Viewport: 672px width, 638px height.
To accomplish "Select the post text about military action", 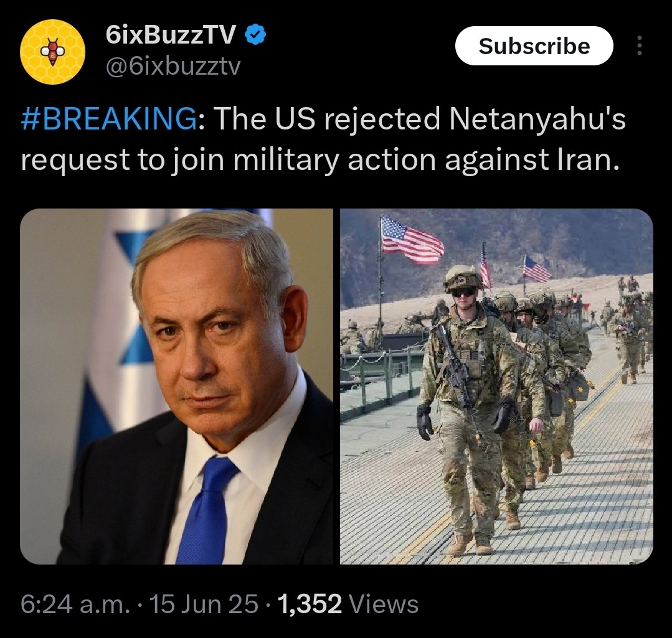I will point(323,139).
